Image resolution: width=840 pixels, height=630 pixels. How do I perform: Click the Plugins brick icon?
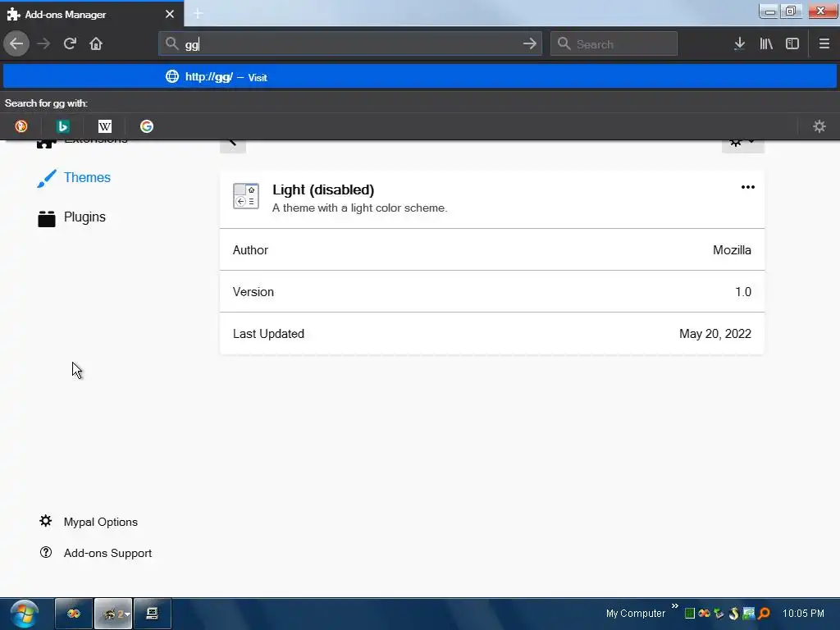(x=47, y=218)
